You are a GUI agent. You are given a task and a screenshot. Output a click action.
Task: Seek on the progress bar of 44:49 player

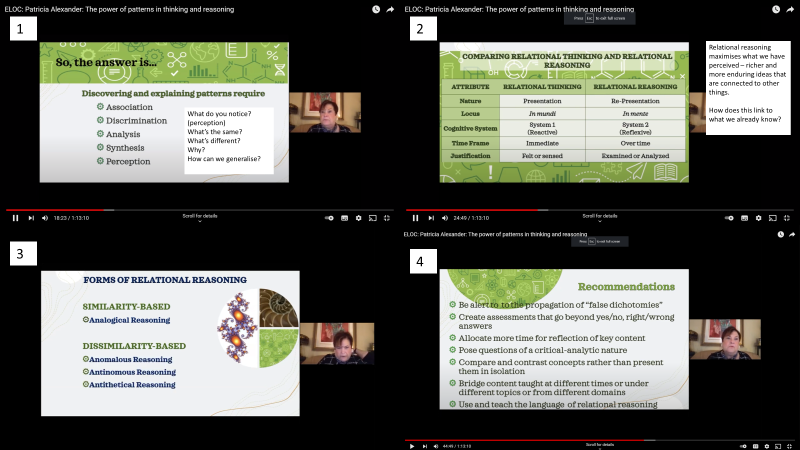[x=599, y=440]
